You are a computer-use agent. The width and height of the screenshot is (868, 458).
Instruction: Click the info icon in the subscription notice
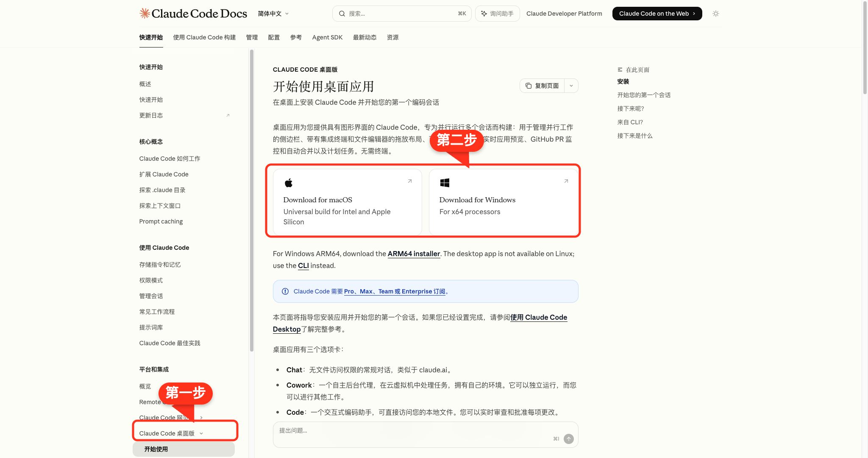point(285,291)
